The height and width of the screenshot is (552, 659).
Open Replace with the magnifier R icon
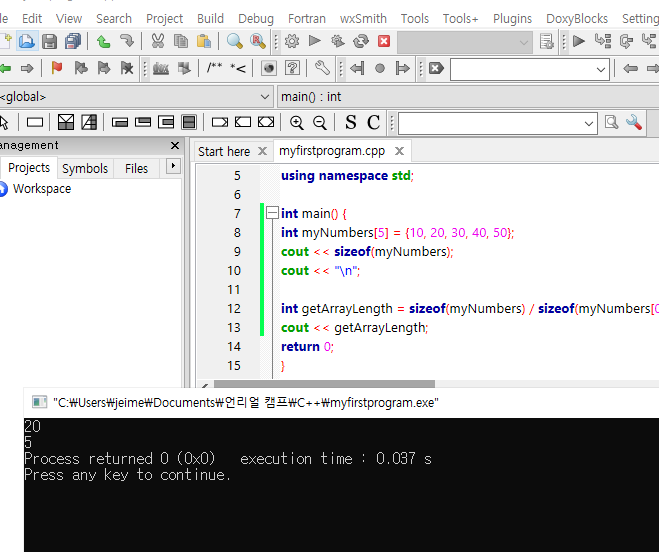point(258,41)
